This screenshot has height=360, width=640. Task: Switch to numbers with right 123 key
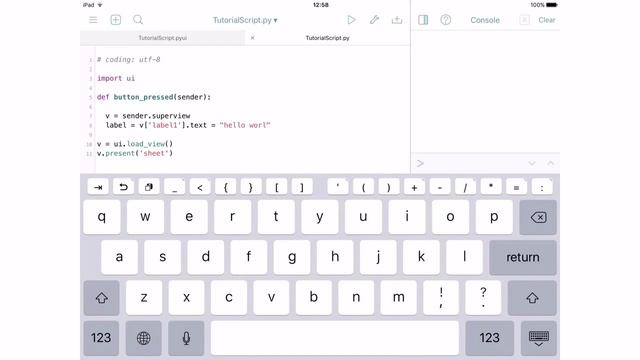tap(489, 338)
